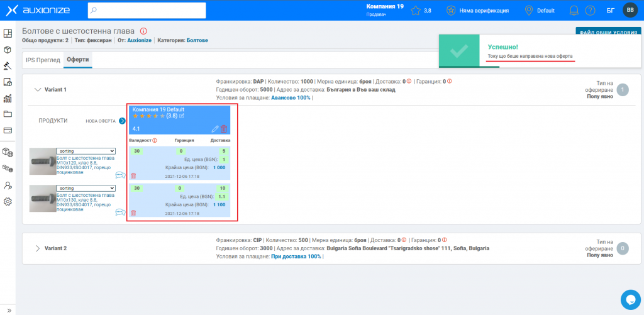Delete the offer using header trash icon
Viewport: 644px width, 315px height.
224,129
